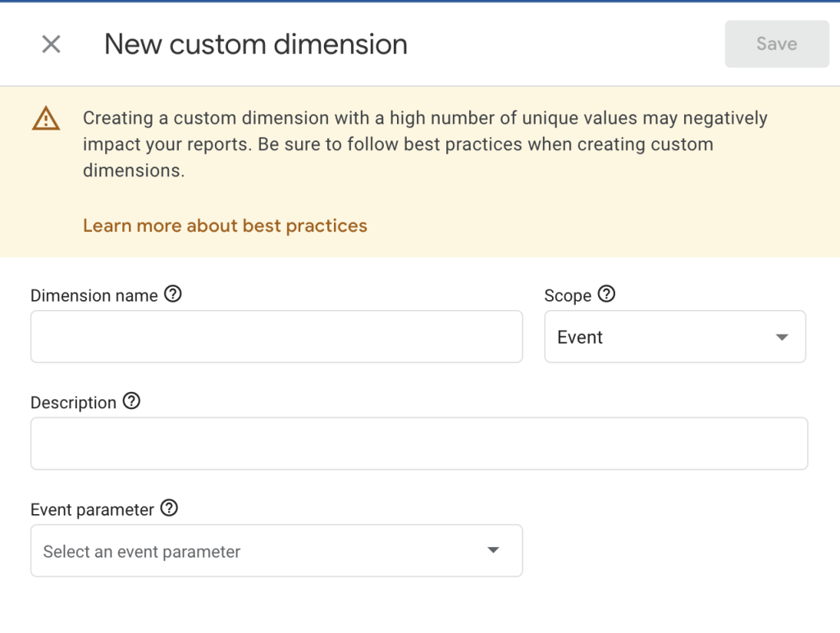Viewport: 840px width, 633px height.
Task: Show help for Dimension name
Action: pos(172,294)
